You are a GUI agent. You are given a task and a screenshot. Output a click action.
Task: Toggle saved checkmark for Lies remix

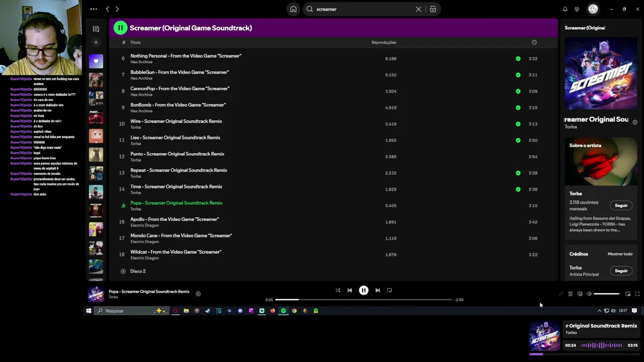(518, 140)
